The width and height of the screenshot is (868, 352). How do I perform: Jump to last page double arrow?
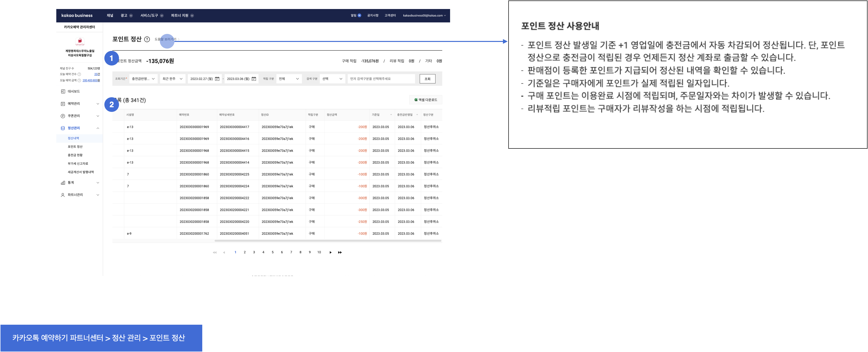[x=340, y=253]
